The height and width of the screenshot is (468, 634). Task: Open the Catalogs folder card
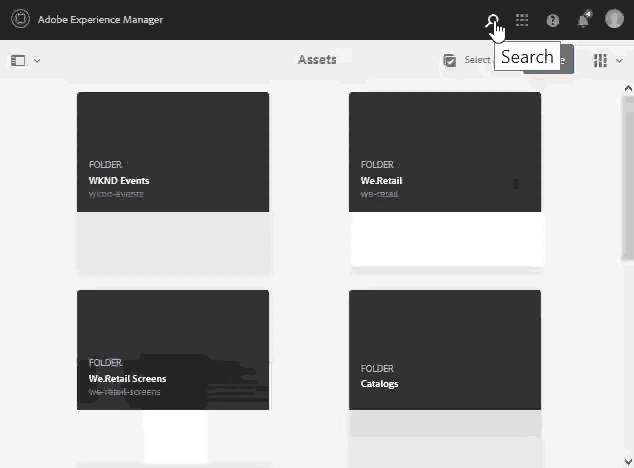click(445, 377)
